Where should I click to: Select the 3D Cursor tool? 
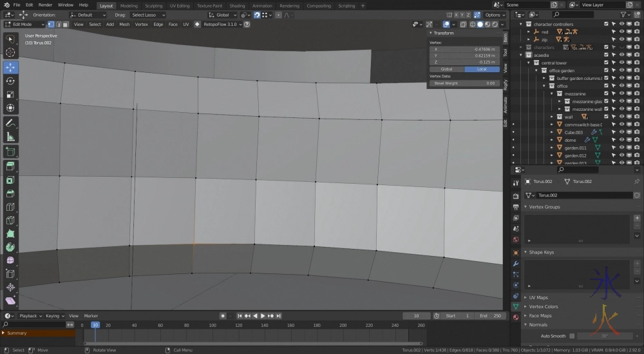click(x=10, y=52)
